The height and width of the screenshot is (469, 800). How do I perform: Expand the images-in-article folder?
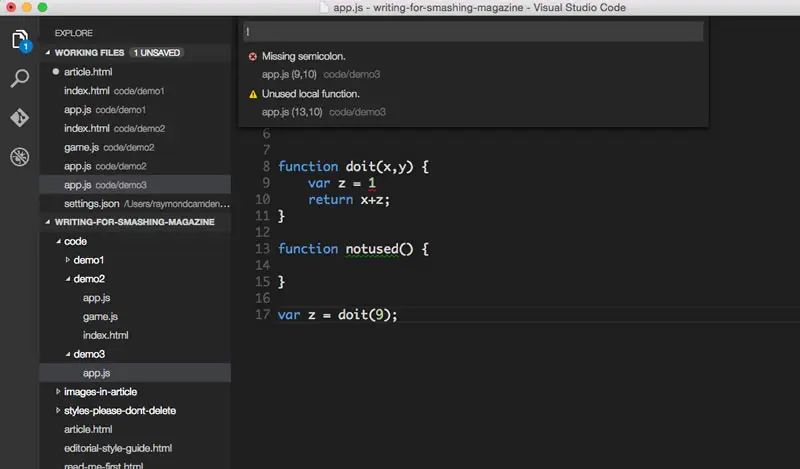click(x=58, y=391)
